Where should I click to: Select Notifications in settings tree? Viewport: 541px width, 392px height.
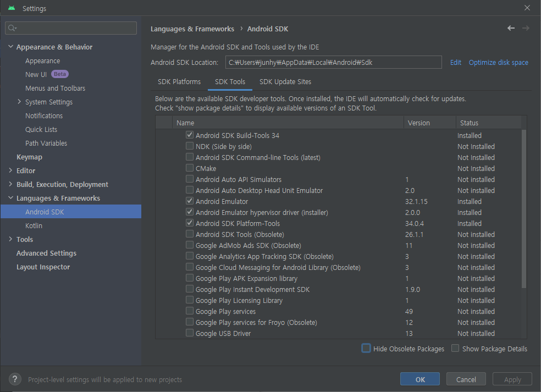[x=44, y=115]
